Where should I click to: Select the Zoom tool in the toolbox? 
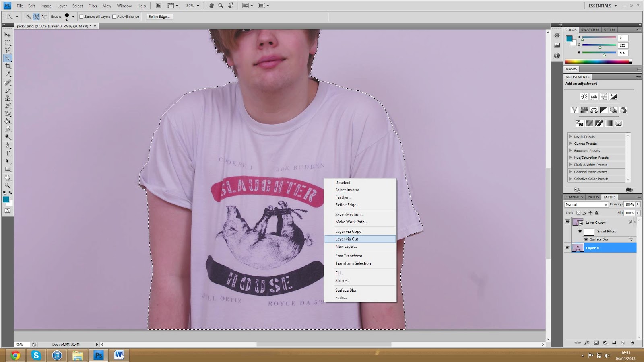pos(7,185)
